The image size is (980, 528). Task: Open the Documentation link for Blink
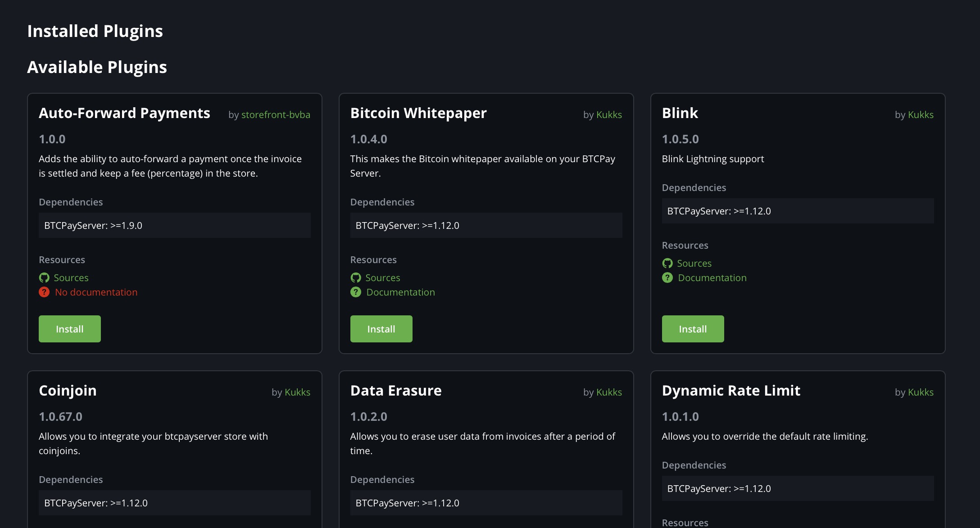[712, 278]
